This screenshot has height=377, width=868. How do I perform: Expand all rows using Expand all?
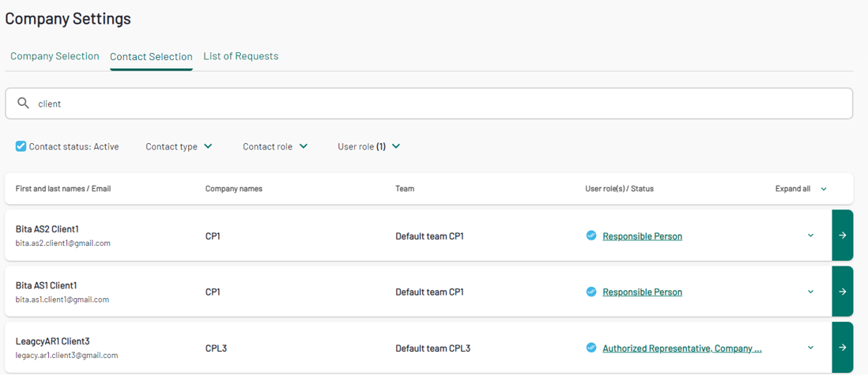pos(801,189)
